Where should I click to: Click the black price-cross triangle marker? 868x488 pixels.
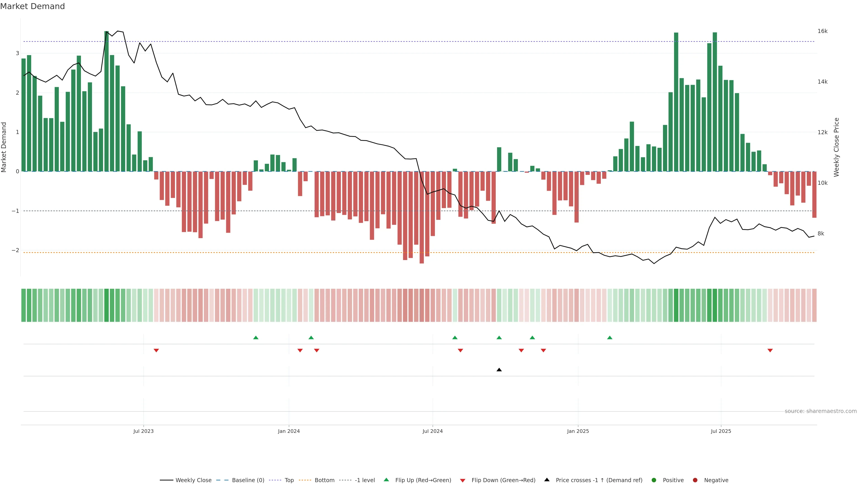pyautogui.click(x=499, y=370)
